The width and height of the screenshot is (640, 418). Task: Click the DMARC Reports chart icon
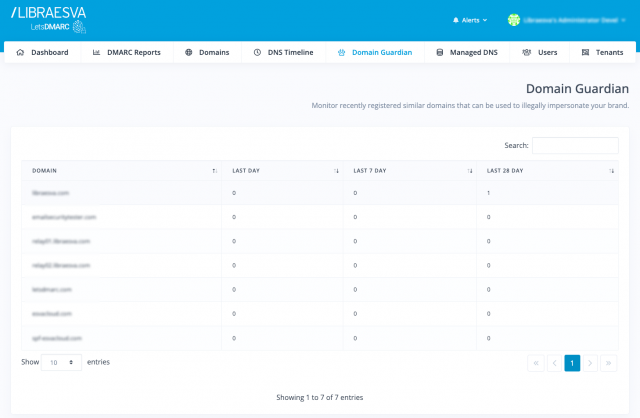(96, 52)
